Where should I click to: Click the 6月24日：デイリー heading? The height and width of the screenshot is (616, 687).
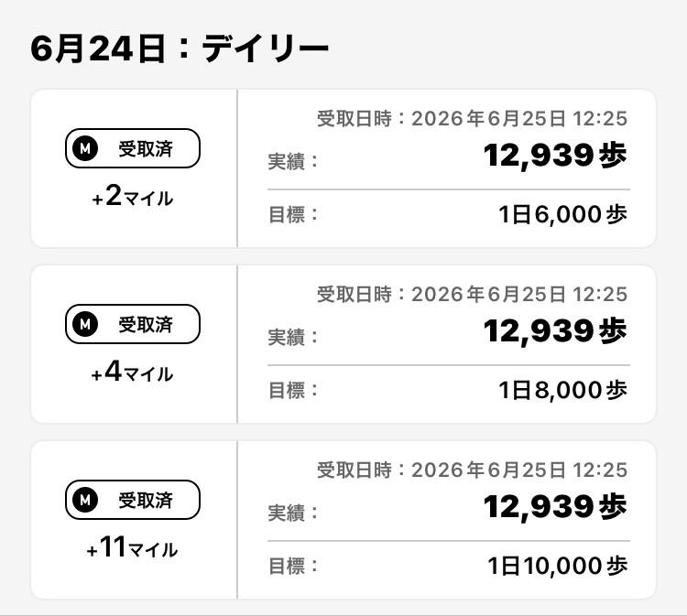pos(180,49)
